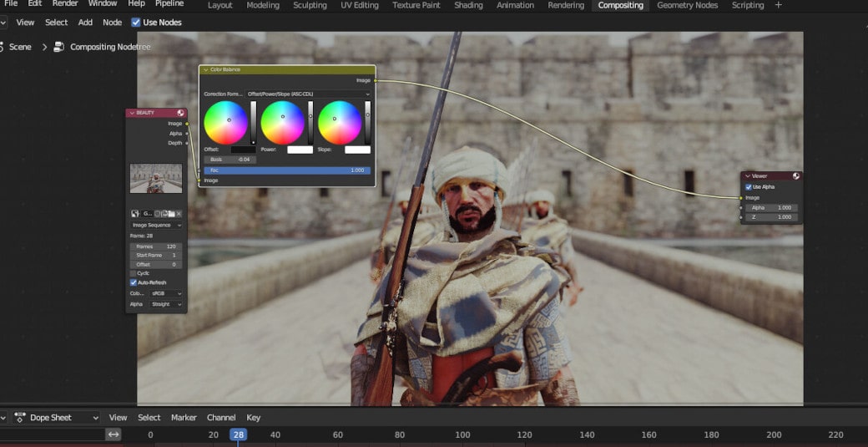This screenshot has width=868, height=447.
Task: Unlink image with the X icon
Action: [x=179, y=214]
